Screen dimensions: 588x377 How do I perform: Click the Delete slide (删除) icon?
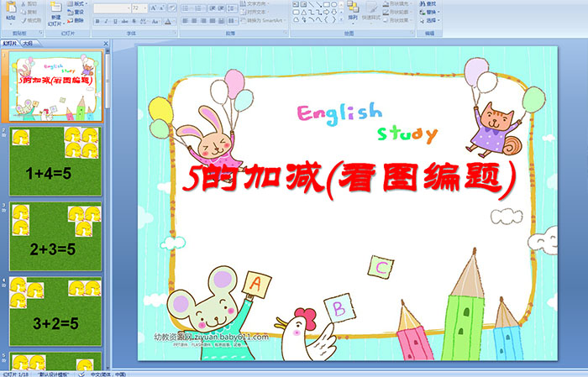pos(76,20)
